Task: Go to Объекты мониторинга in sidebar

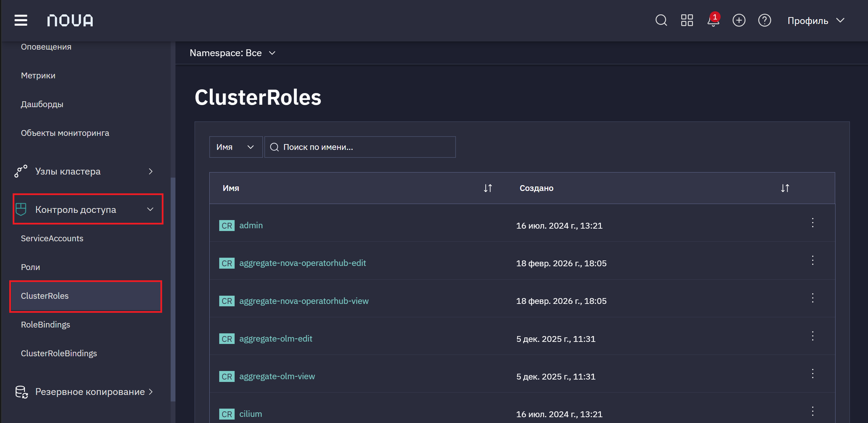Action: 65,133
